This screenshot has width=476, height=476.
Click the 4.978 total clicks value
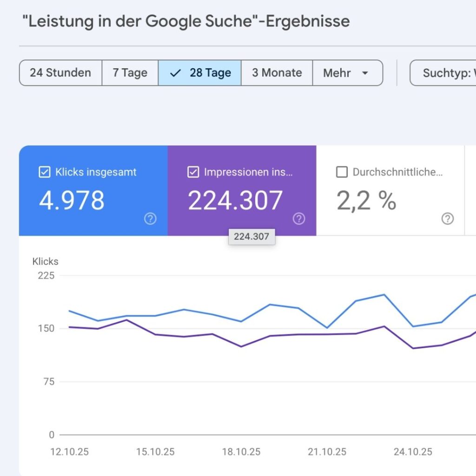coord(72,200)
